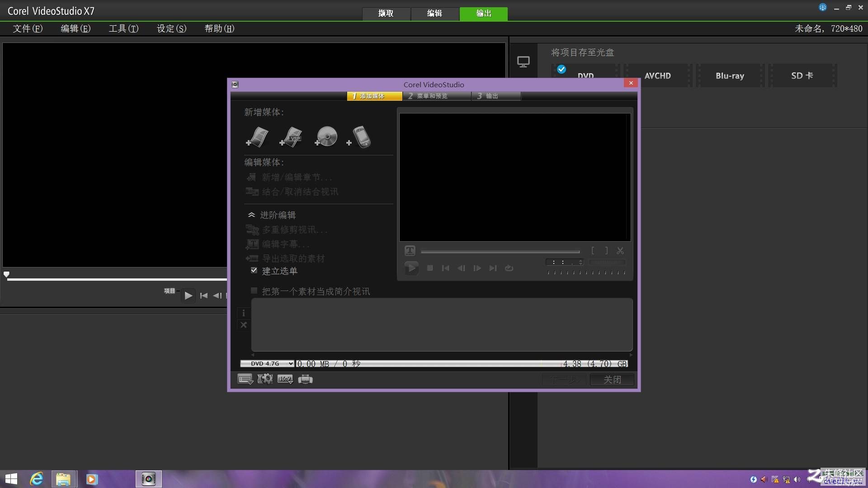
Task: Change 16:9 display aspect ratio
Action: click(285, 379)
